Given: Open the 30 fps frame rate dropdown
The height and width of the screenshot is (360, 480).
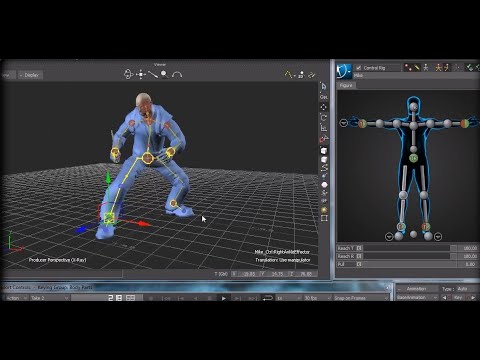Looking at the screenshot, I should click(x=317, y=298).
